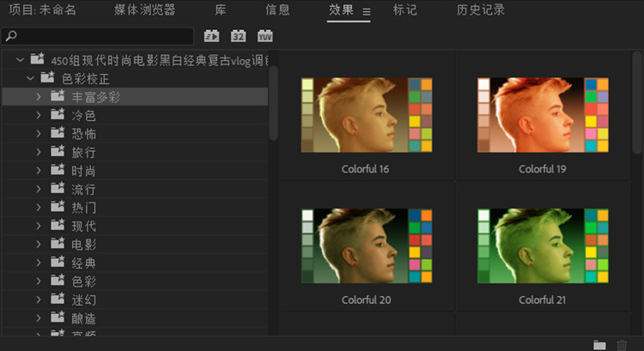This screenshot has width=644, height=351.
Task: Click the 经典 preset folder icon
Action: 58,263
